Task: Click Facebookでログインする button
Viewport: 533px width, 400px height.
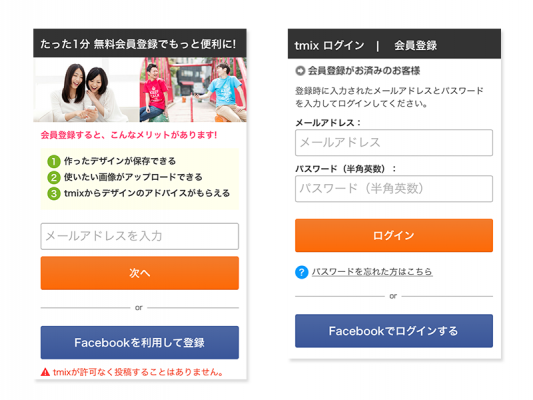Action: [x=394, y=331]
